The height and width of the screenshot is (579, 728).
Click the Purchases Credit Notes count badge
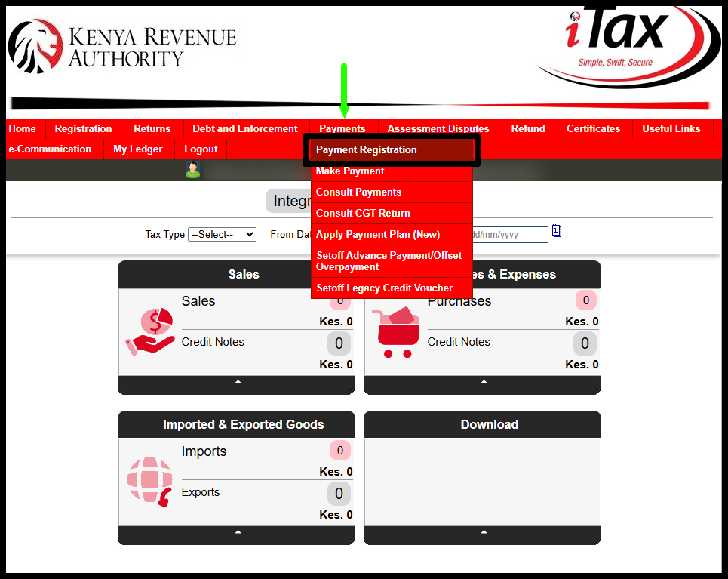click(585, 343)
